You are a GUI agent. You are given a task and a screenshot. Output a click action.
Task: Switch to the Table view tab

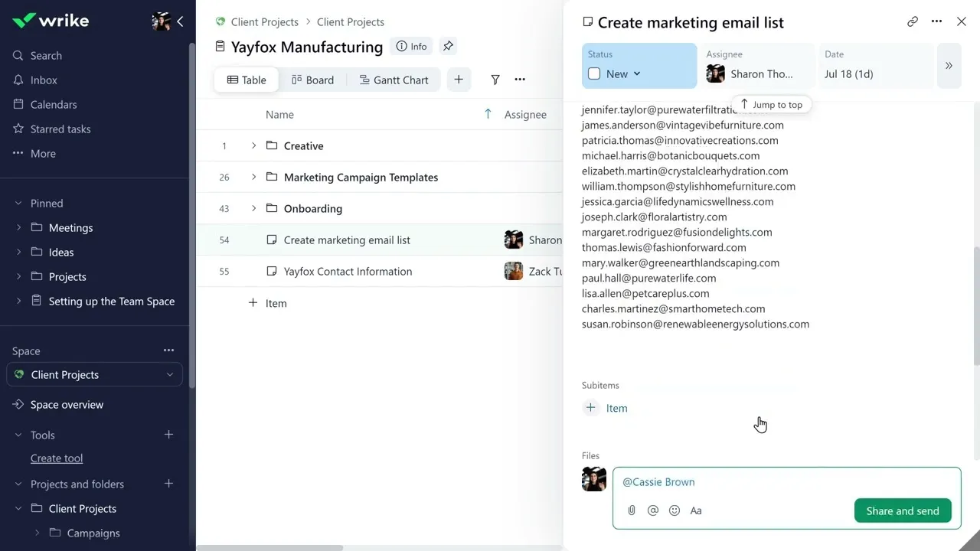(x=247, y=80)
